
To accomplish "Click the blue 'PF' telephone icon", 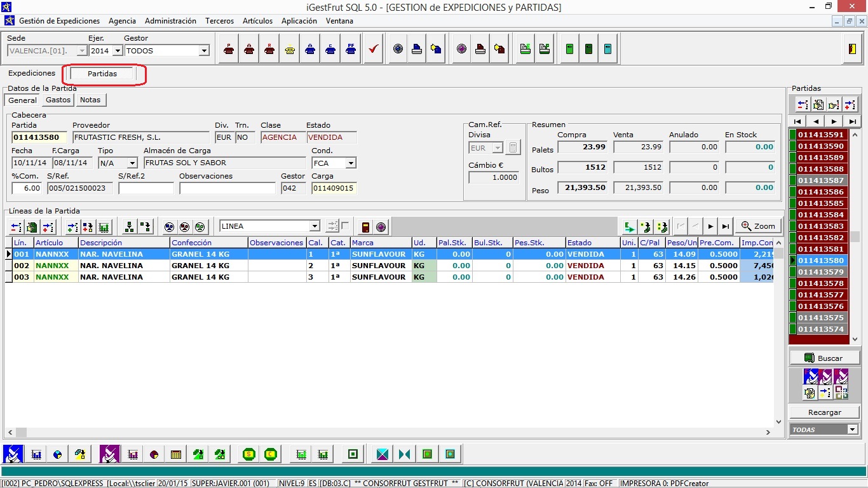I will (351, 49).
